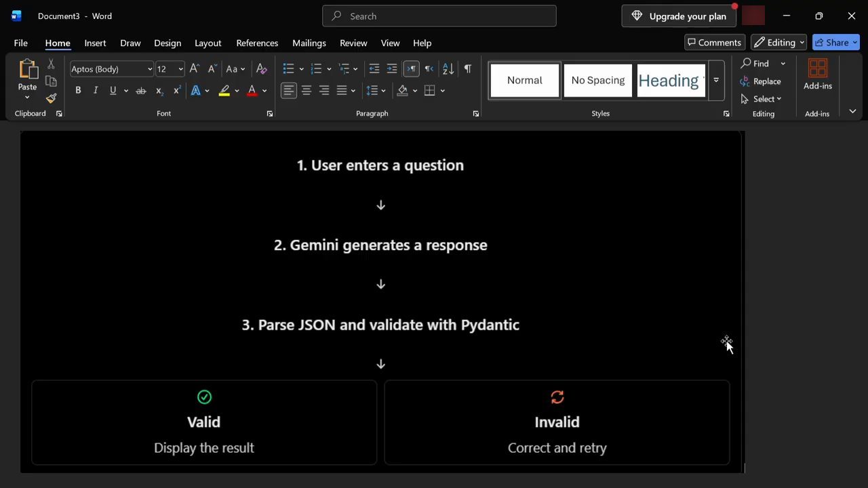Open the Editing mode dropdown
This screenshot has height=488, width=868.
(778, 42)
